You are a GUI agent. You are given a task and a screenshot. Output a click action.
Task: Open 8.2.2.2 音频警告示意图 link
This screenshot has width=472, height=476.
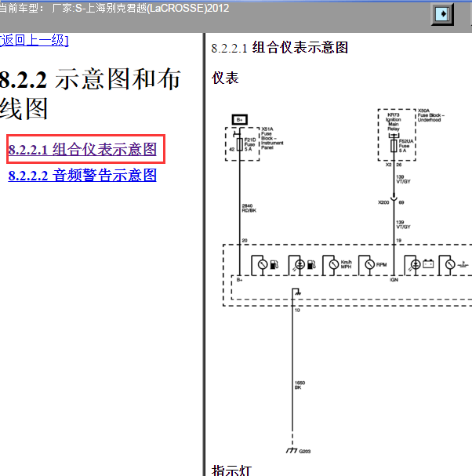coord(82,175)
